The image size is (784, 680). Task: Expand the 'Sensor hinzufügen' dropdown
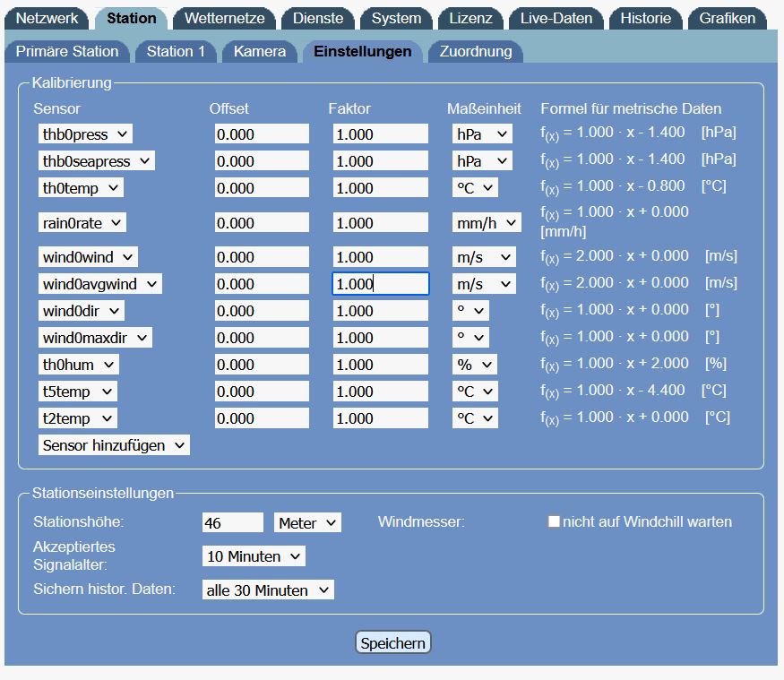click(114, 445)
